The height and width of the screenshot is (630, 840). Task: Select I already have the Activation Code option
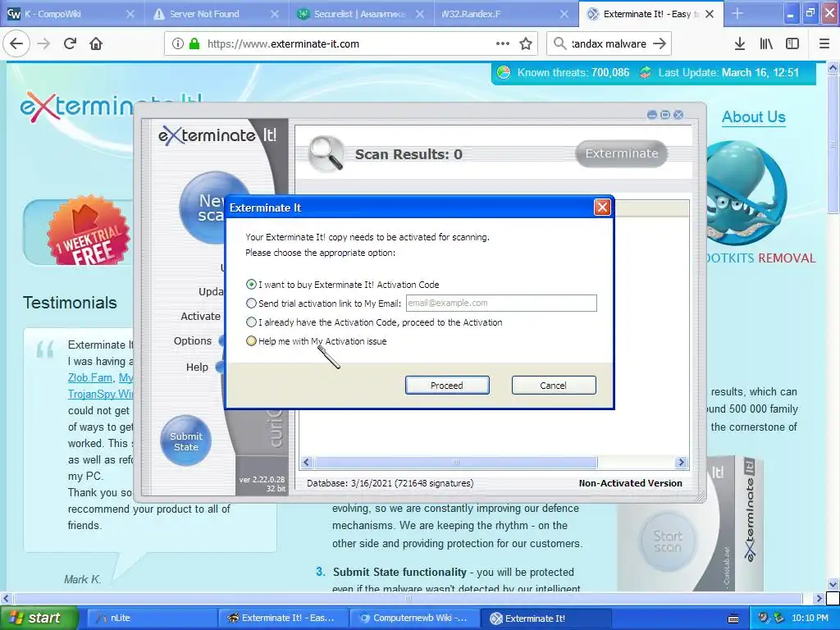click(251, 322)
